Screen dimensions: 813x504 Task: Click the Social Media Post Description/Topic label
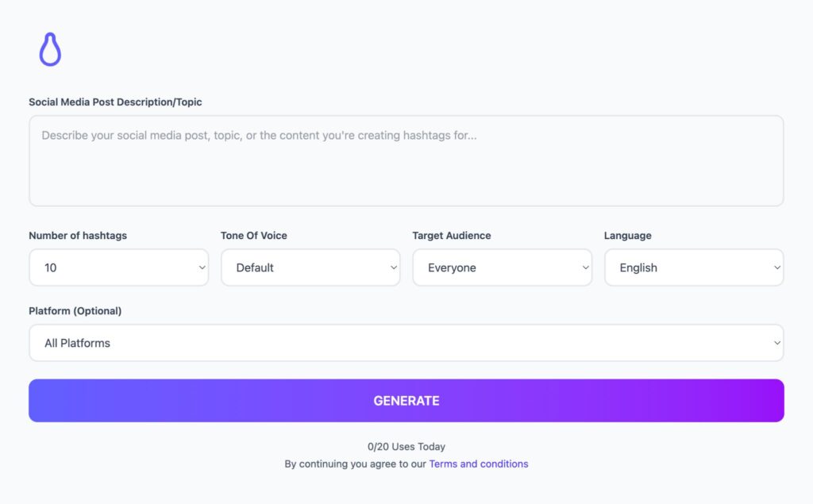tap(115, 102)
